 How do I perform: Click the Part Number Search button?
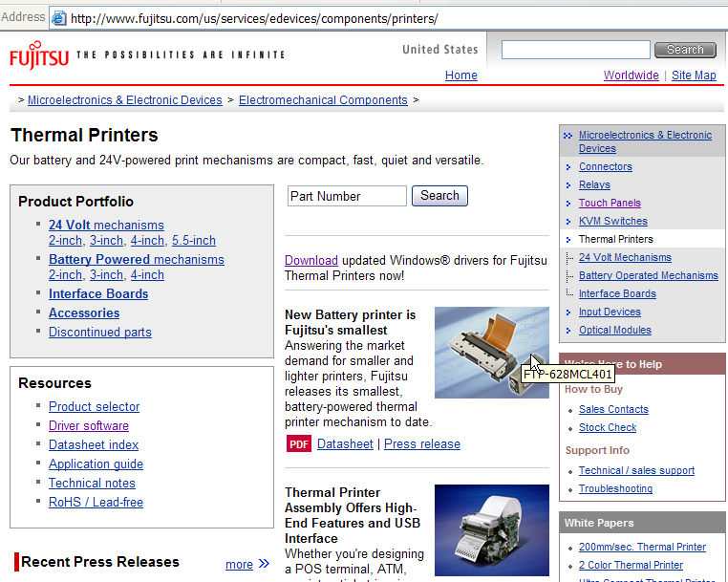click(x=439, y=196)
